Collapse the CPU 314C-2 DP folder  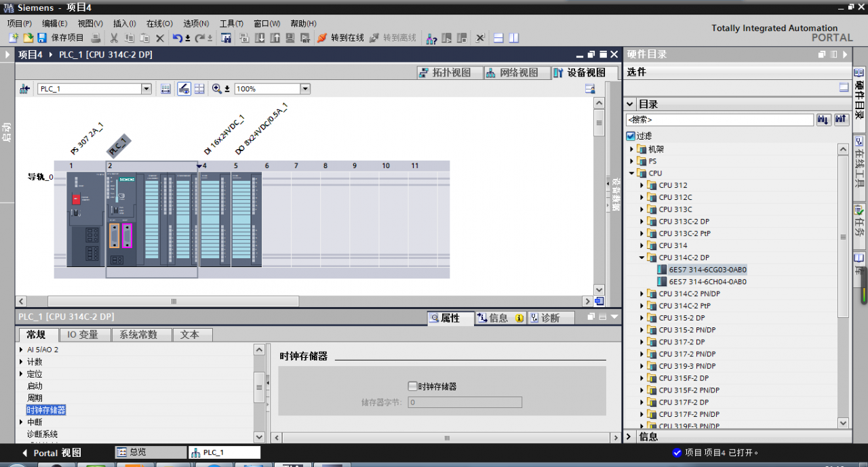click(642, 258)
